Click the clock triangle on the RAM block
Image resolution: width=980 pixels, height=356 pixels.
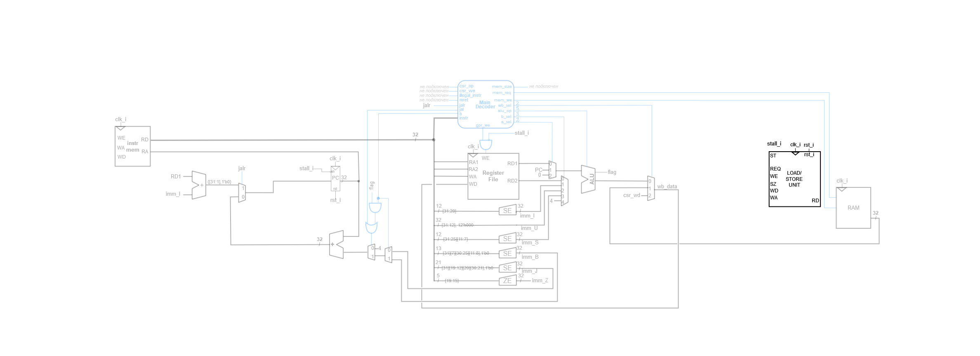pos(842,190)
